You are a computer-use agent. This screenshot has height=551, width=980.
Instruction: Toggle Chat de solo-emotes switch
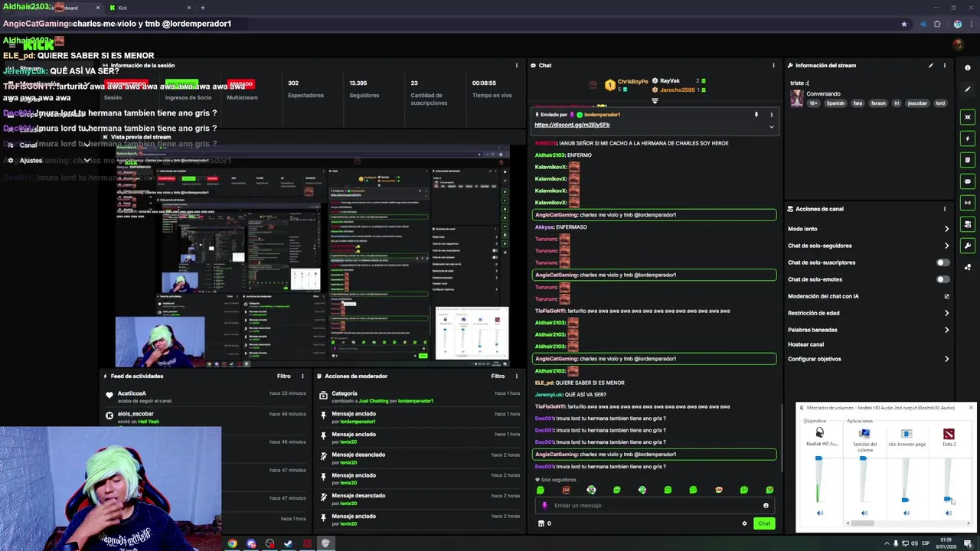click(942, 279)
